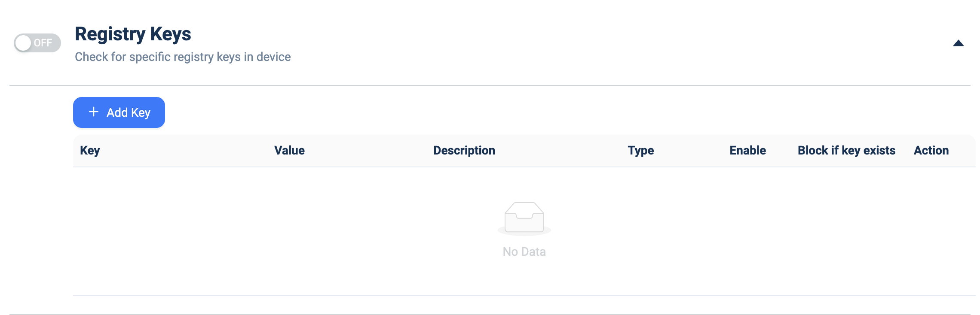
Task: Select the Enable column header
Action: 747,151
